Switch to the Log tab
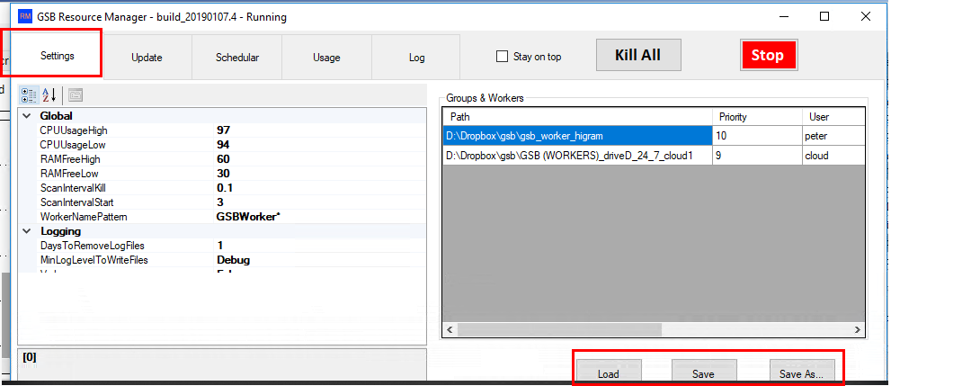Image resolution: width=980 pixels, height=386 pixels. pos(416,58)
